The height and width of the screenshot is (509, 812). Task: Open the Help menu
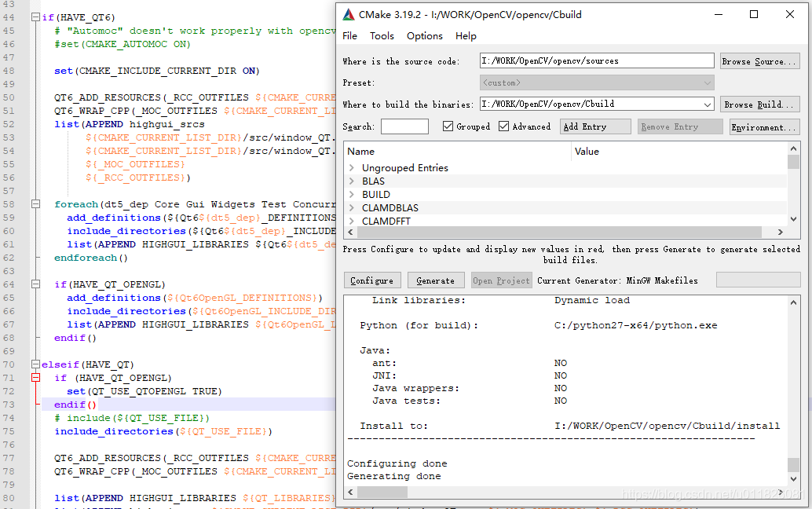click(466, 35)
